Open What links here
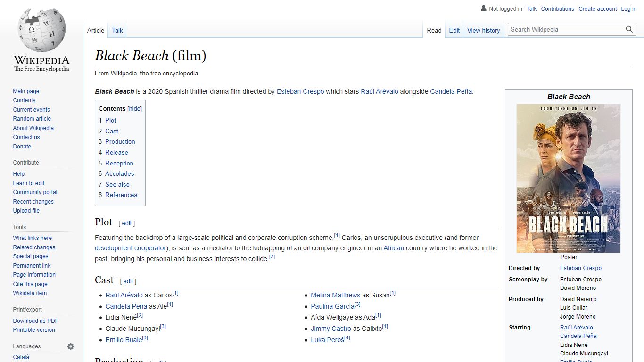644x362 pixels. 32,238
